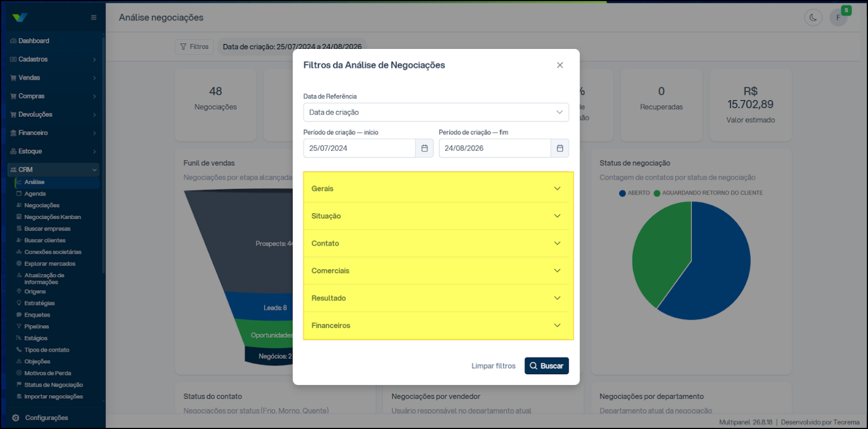Click início date input field
Viewport: 868px width, 429px height.
pyautogui.click(x=360, y=148)
